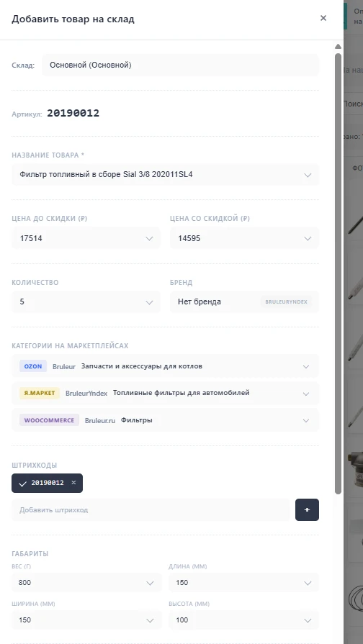Screen dimensions: 363x644
Task: Click the Я.МАРКЕТ marketplace badge
Action: (x=40, y=393)
